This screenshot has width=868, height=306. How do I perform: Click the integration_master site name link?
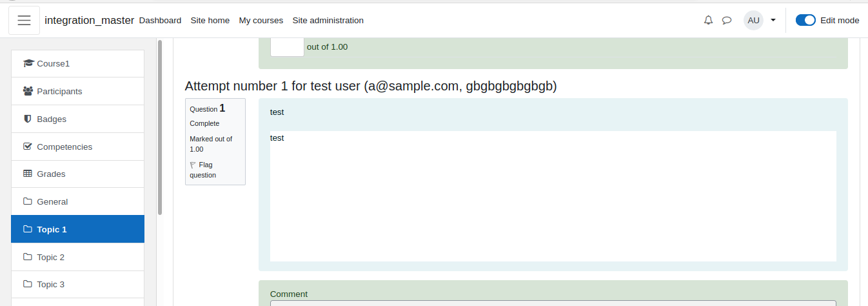(x=90, y=20)
